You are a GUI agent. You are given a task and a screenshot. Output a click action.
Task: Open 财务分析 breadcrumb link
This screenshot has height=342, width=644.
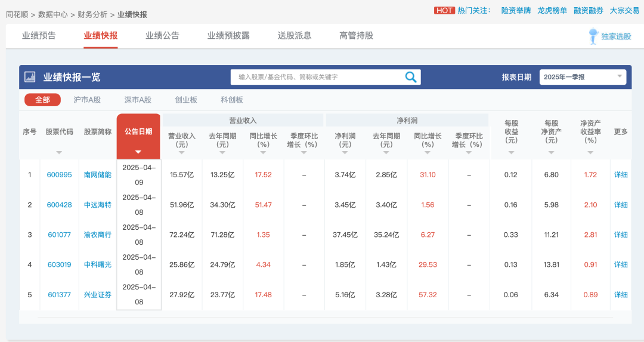[x=92, y=14]
